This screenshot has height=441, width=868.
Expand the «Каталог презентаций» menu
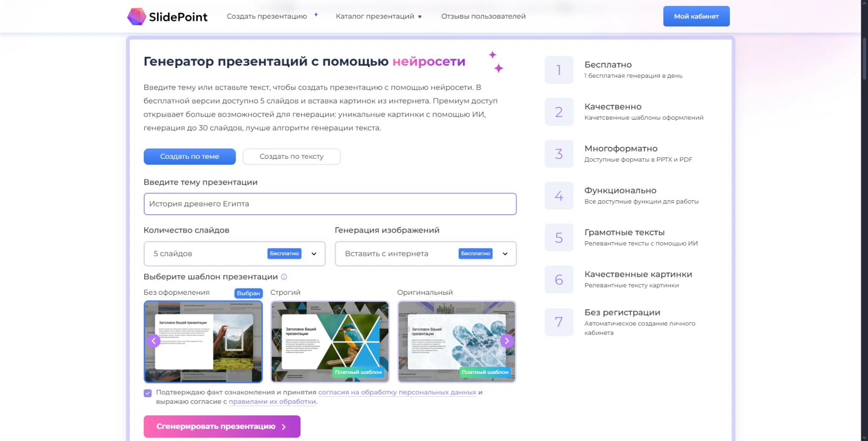379,16
